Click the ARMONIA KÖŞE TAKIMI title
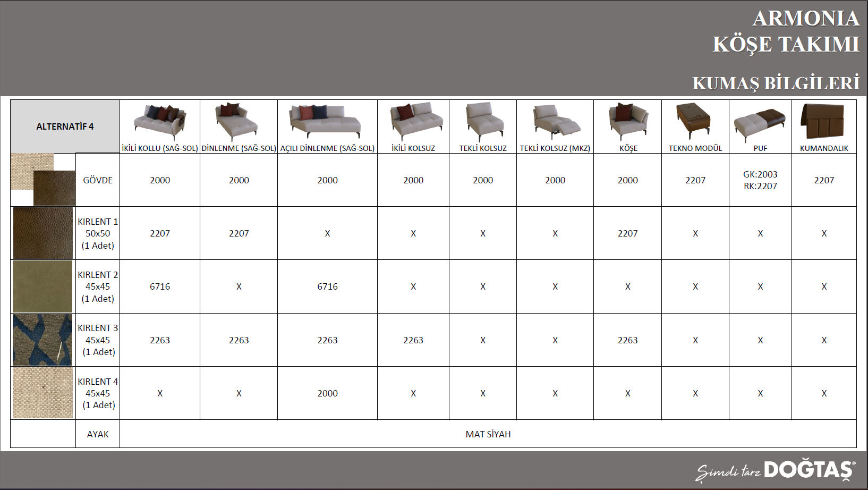The image size is (868, 490). click(x=786, y=31)
